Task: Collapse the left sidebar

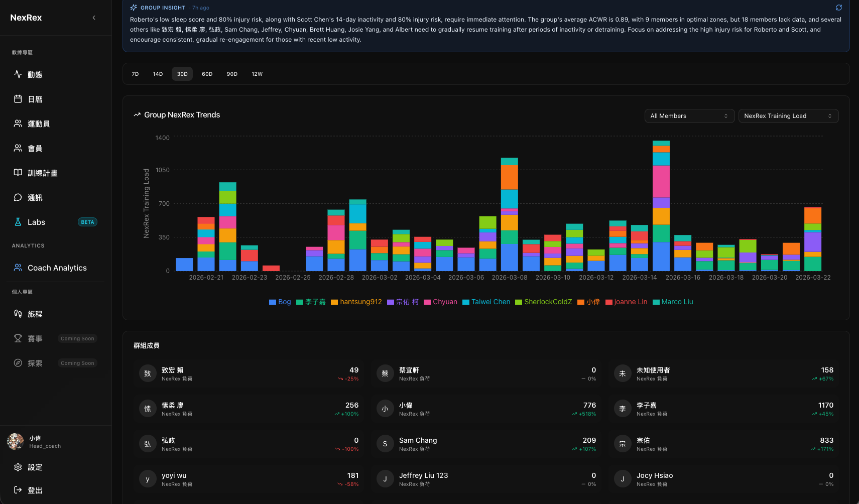Action: coord(93,17)
